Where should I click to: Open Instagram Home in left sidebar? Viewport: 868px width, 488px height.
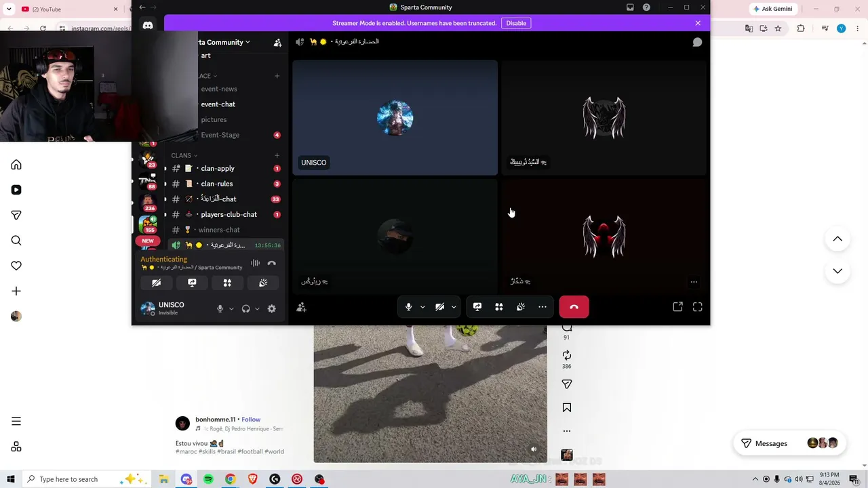point(16,165)
